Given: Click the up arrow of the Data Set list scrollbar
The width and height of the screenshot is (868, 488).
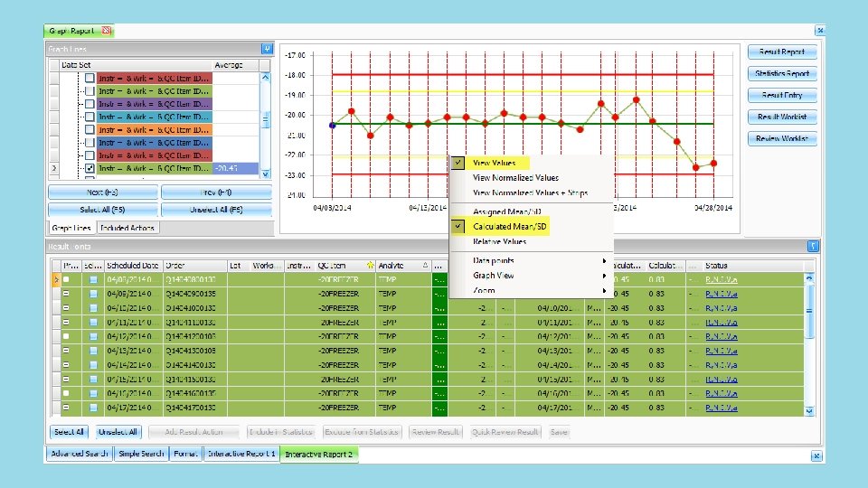Looking at the screenshot, I should coord(265,78).
